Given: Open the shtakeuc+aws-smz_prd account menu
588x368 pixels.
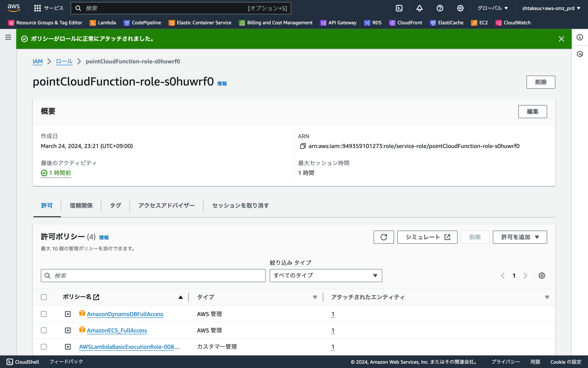Looking at the screenshot, I should coord(551,8).
